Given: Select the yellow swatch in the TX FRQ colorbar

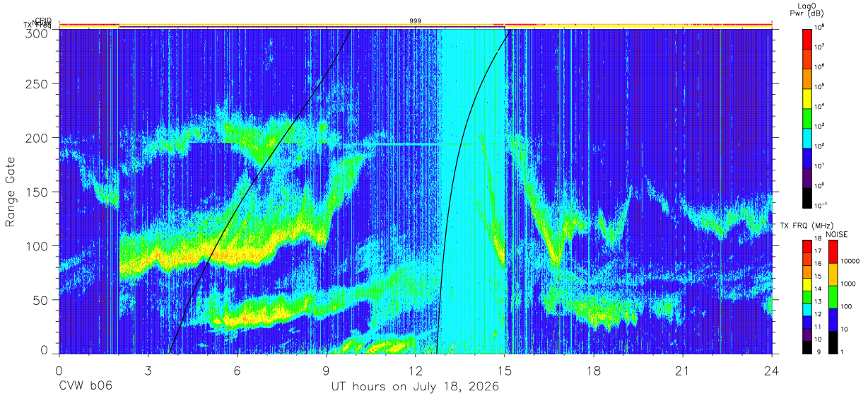Looking at the screenshot, I should pos(807,284).
